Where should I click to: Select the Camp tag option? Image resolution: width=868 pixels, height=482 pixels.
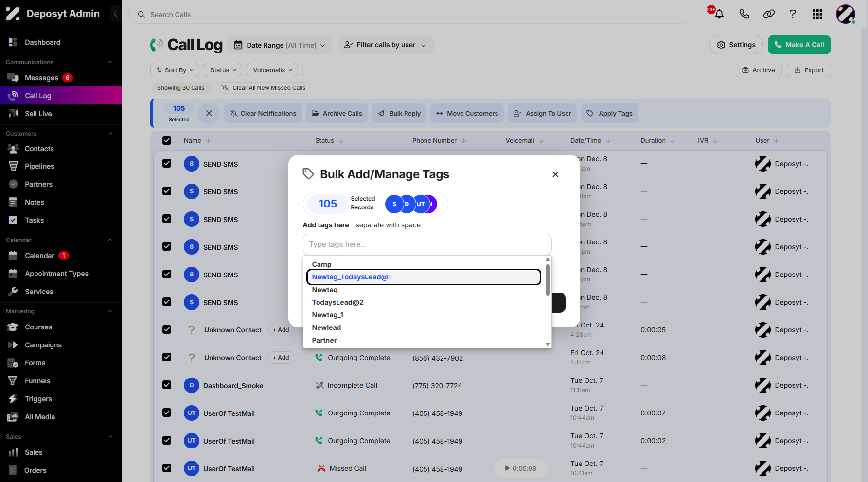pos(424,264)
